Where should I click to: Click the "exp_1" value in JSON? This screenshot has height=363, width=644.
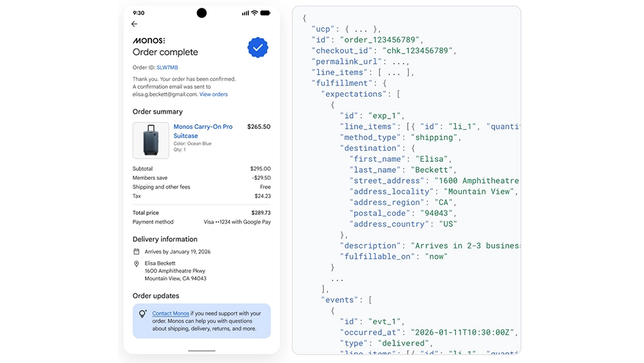[384, 115]
